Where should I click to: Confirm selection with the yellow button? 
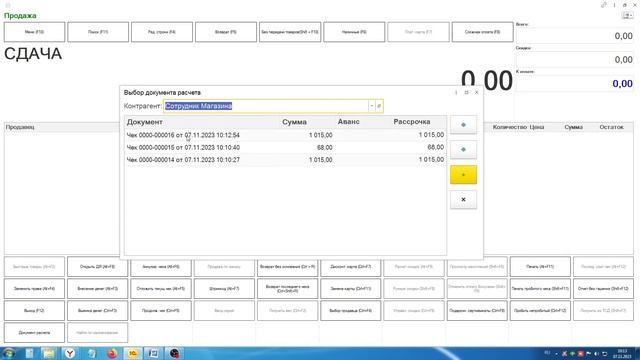click(463, 175)
